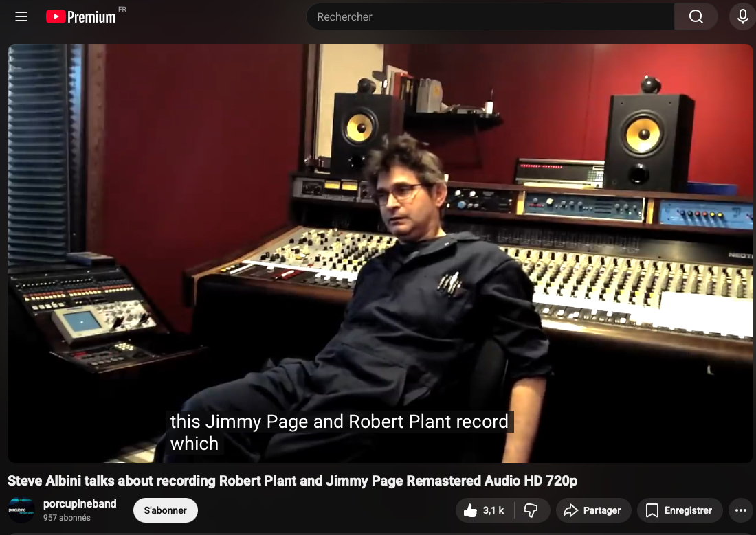Click the subtitle caption text overlay
The width and height of the screenshot is (756, 535).
pyautogui.click(x=340, y=433)
